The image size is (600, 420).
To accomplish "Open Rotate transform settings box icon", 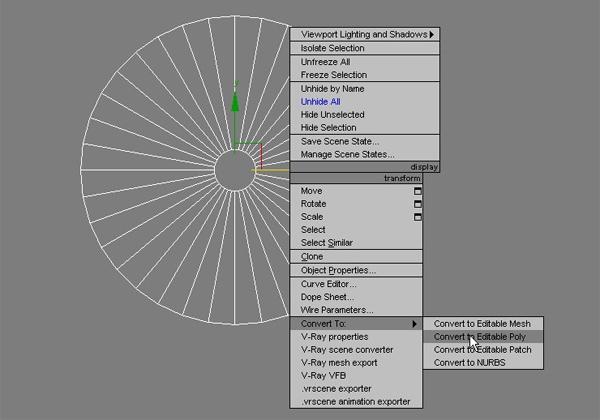I will pos(417,203).
